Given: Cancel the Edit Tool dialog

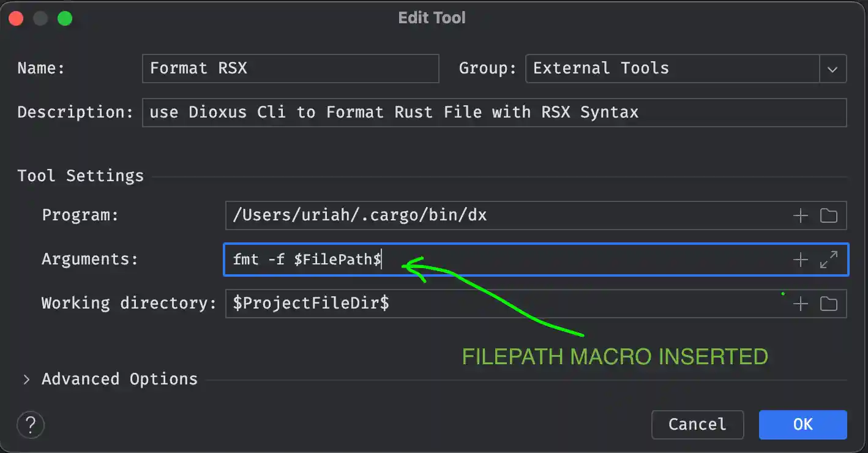Looking at the screenshot, I should click(697, 424).
